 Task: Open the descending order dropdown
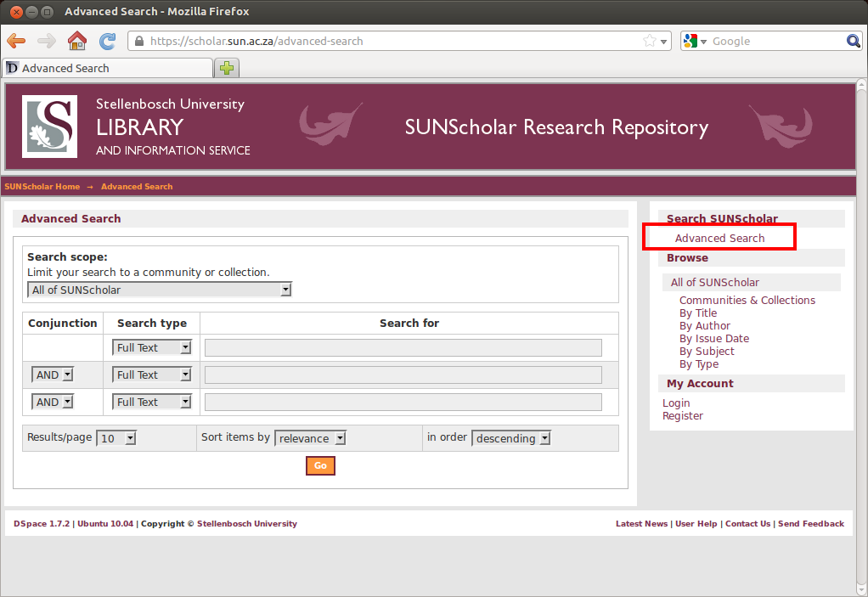tap(511, 438)
